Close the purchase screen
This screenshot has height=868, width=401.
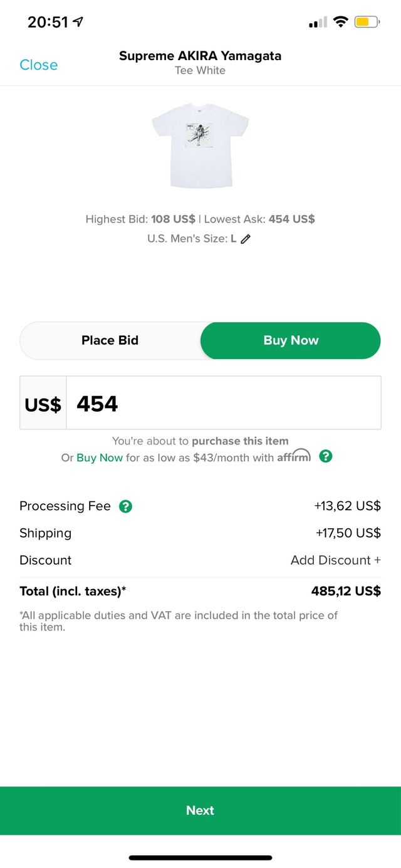tap(38, 65)
